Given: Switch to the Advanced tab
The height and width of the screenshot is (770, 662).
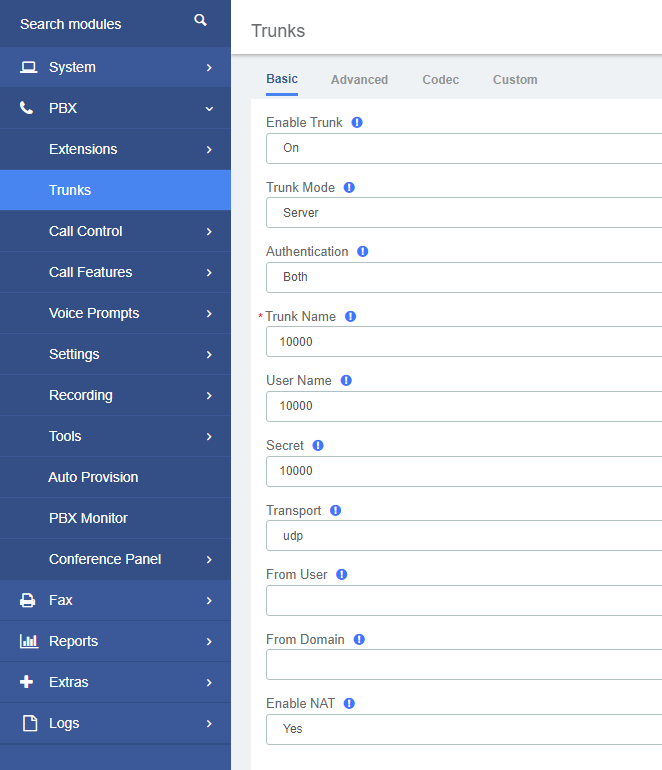Looking at the screenshot, I should [359, 80].
